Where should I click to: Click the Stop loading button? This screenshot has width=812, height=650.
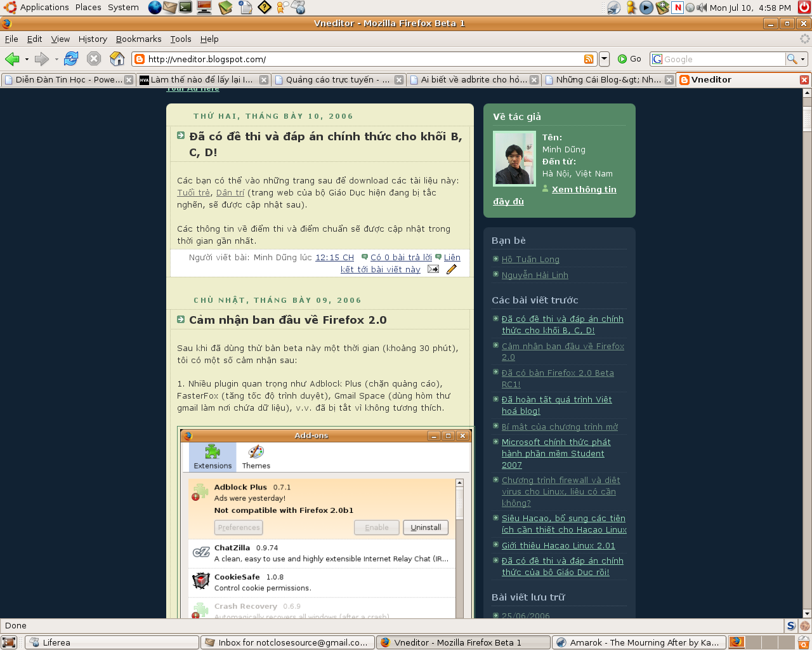94,59
